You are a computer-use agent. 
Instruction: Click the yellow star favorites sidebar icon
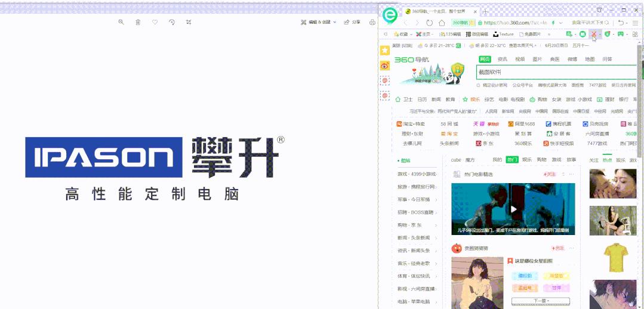385,50
